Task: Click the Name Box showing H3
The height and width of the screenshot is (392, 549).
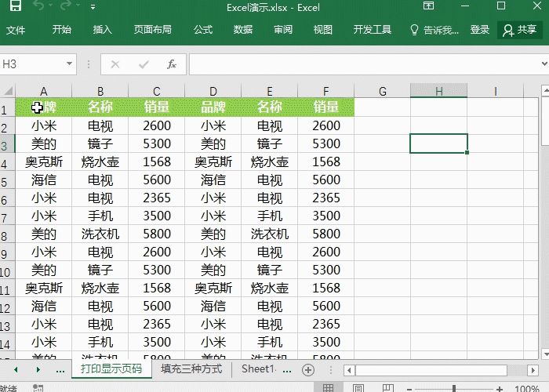Action: click(33, 64)
